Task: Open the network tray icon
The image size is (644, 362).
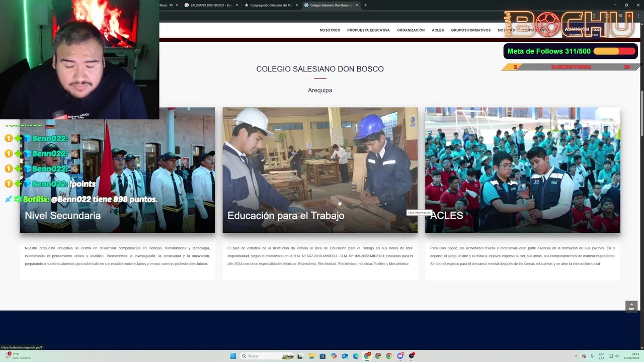Action: coord(611,356)
